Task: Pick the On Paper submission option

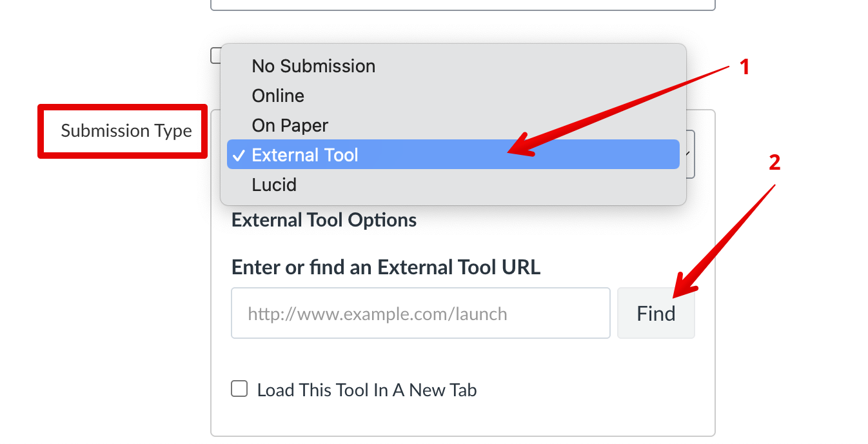Action: pos(290,125)
